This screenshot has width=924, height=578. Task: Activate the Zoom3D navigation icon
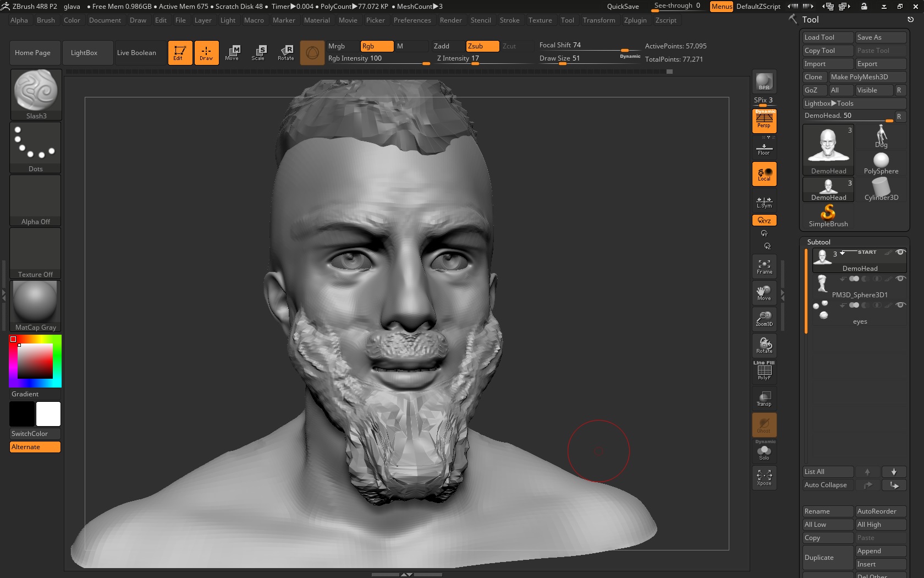coord(764,319)
